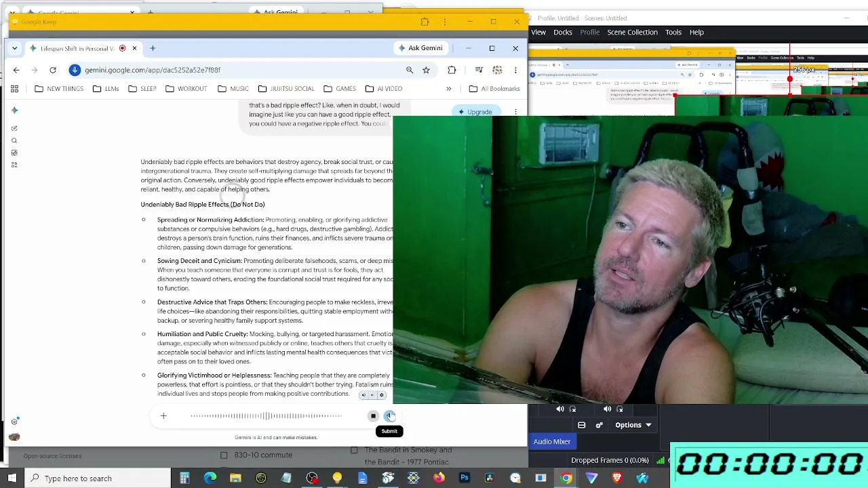Open Microsoft Edge from the taskbar
Screen dimensions: 868x488
click(x=210, y=478)
